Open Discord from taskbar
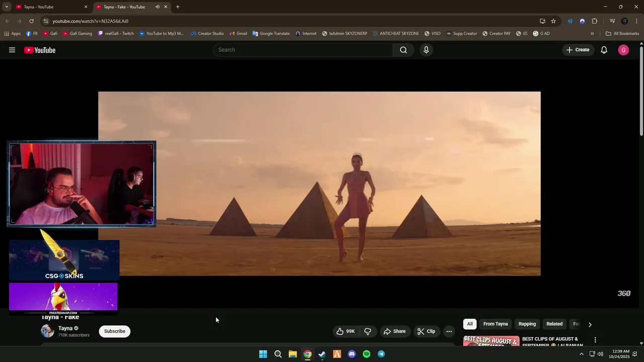 (352, 354)
